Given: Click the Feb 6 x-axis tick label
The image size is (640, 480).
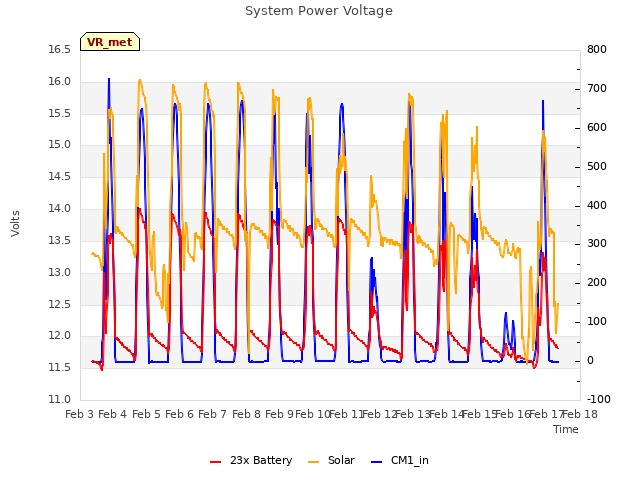Looking at the screenshot, I should coord(179,414).
